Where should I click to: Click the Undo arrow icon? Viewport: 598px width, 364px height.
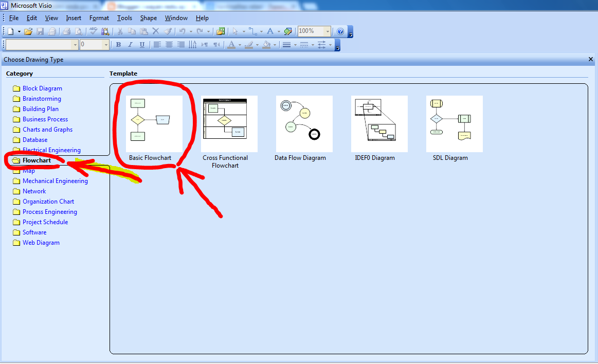point(183,32)
